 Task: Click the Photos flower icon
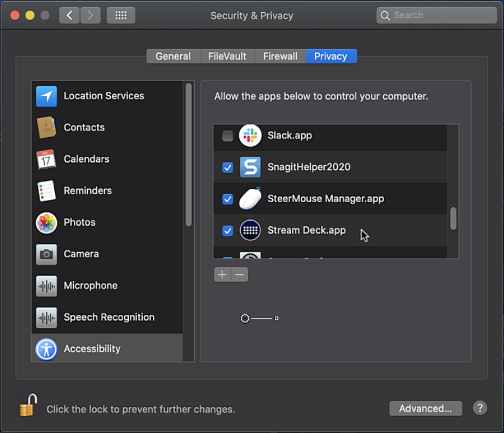[x=46, y=223]
